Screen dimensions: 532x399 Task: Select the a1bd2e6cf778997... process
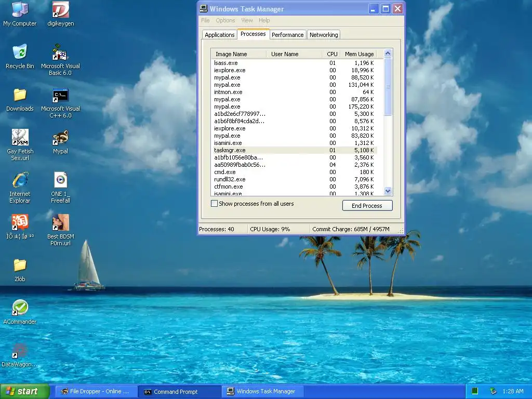[294, 114]
